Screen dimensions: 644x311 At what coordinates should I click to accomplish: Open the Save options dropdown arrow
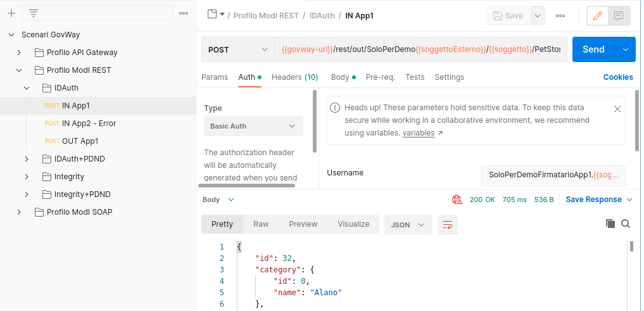(537, 16)
